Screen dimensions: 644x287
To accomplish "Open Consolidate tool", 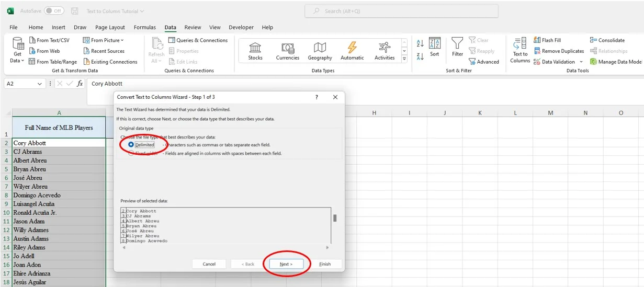I will pyautogui.click(x=607, y=40).
